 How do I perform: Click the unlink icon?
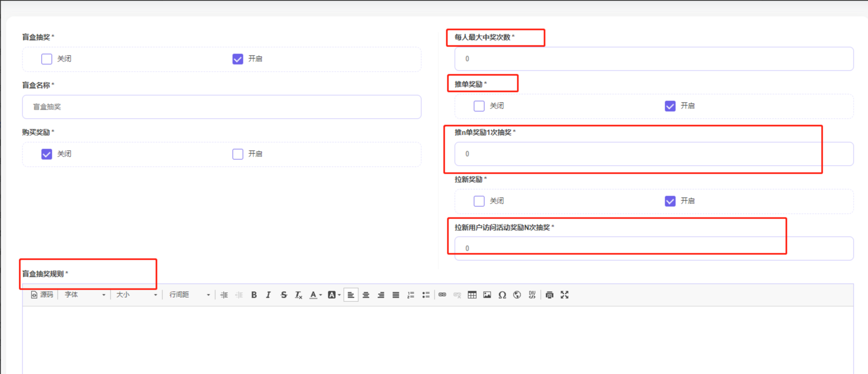tap(457, 295)
